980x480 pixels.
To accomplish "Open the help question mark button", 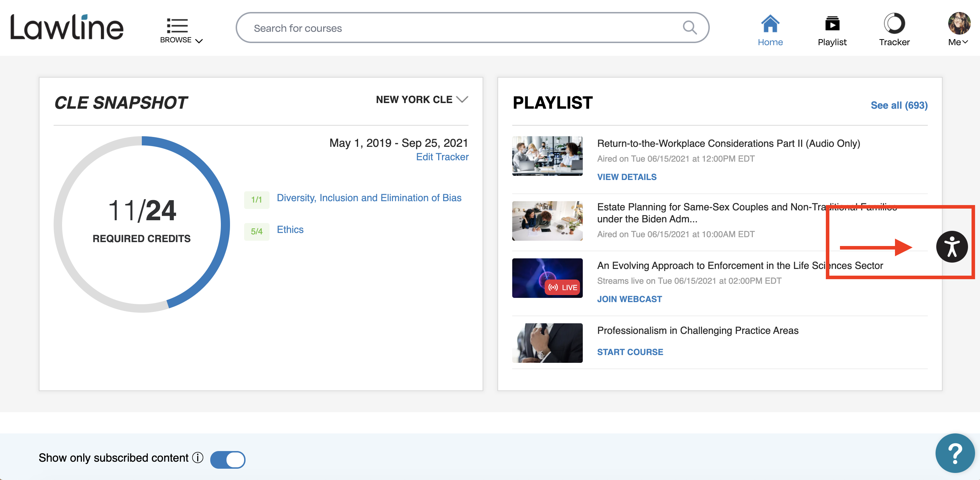I will (x=955, y=453).
